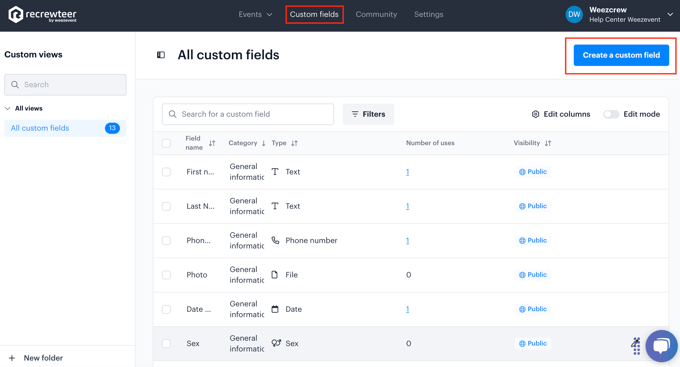Check the Sex row checkbox
Image resolution: width=680 pixels, height=367 pixels.
[166, 343]
